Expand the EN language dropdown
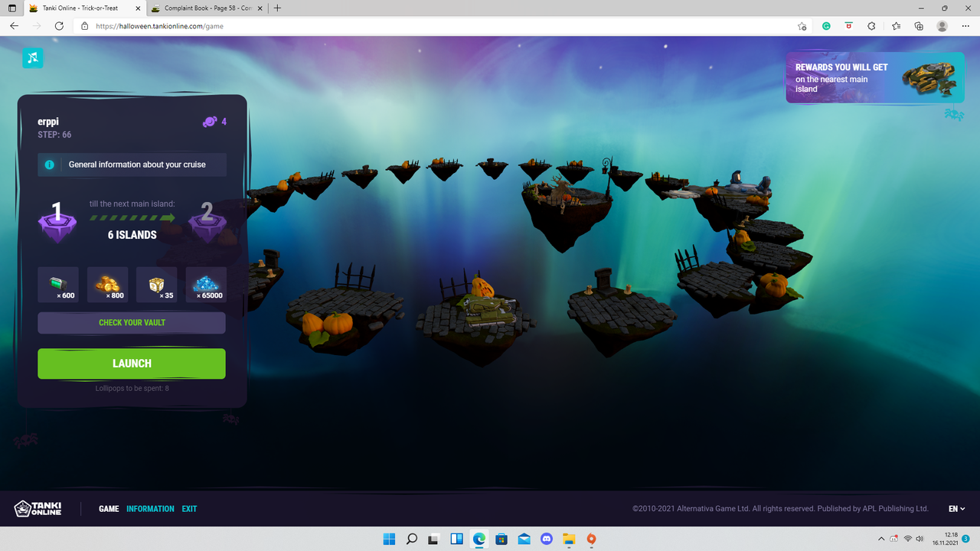980x551 pixels. (956, 509)
